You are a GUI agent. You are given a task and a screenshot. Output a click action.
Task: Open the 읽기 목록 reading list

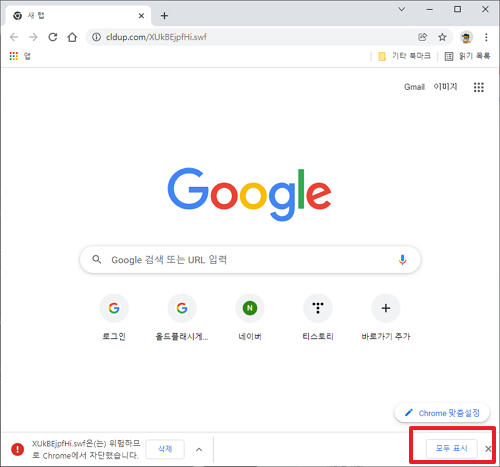(468, 56)
